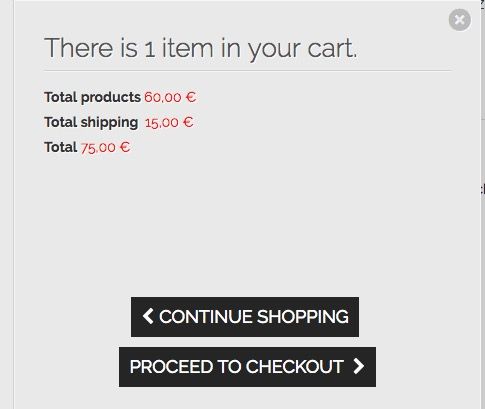
Task: Click the divider line under the heading
Action: [248, 71]
